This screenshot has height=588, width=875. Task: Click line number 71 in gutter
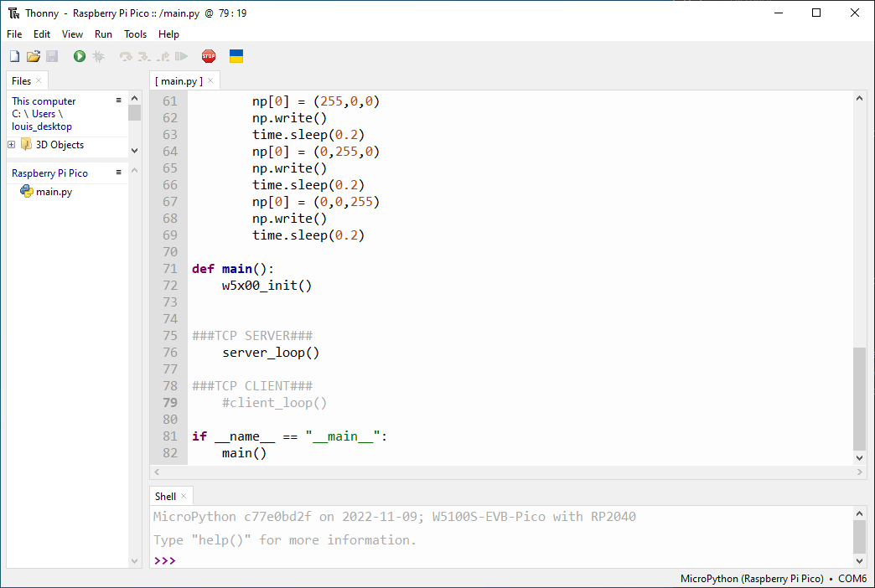click(x=169, y=269)
